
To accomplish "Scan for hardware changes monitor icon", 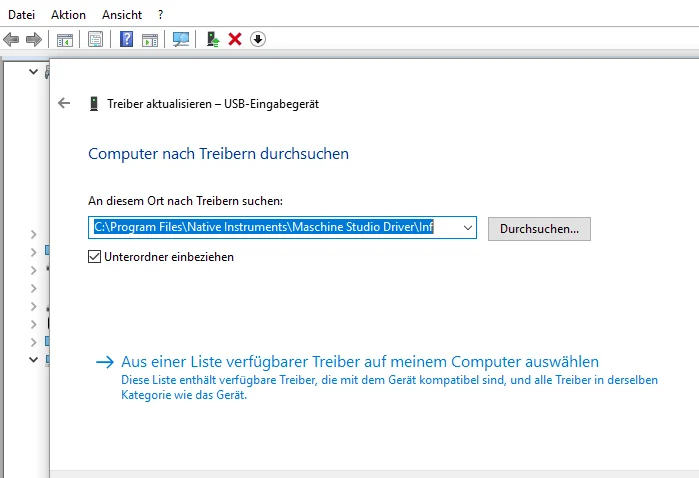I will pyautogui.click(x=181, y=40).
